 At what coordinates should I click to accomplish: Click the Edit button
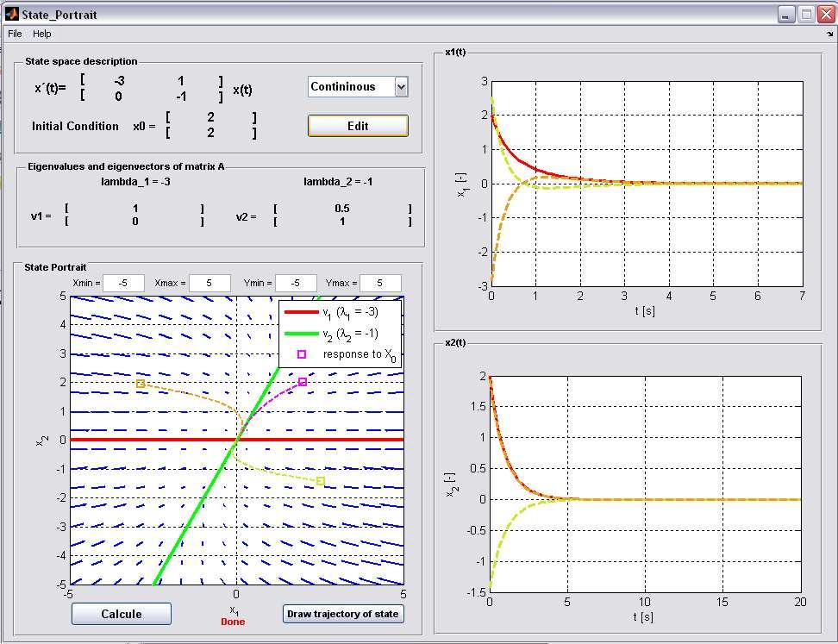coord(358,126)
